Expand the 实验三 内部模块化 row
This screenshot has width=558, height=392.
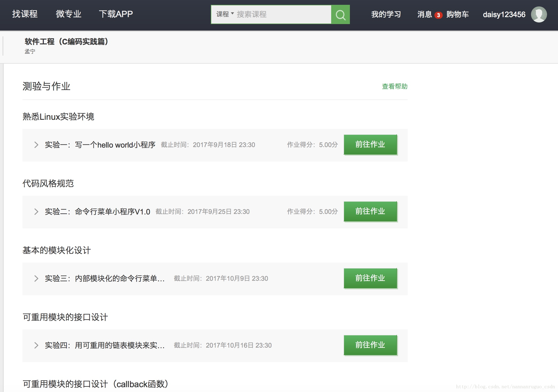pyautogui.click(x=36, y=279)
